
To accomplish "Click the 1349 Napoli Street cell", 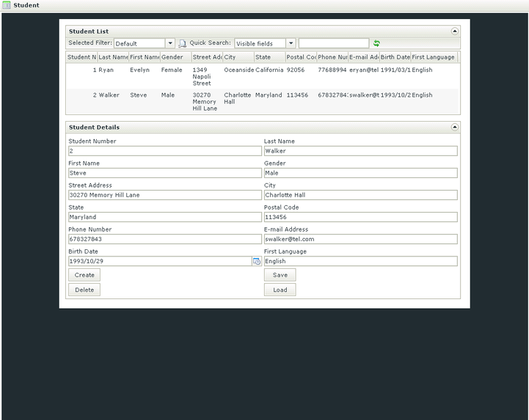I will [202, 76].
